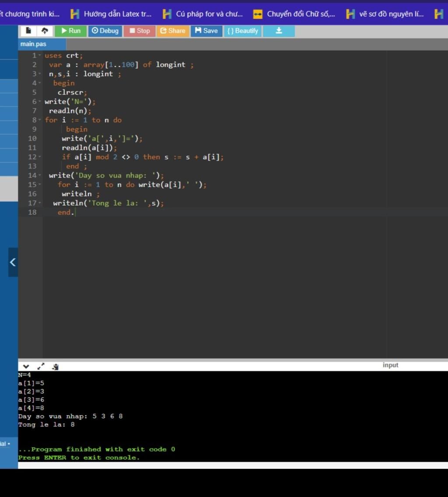This screenshot has height=497, width=448.
Task: Click the upload file icon
Action: click(x=45, y=31)
